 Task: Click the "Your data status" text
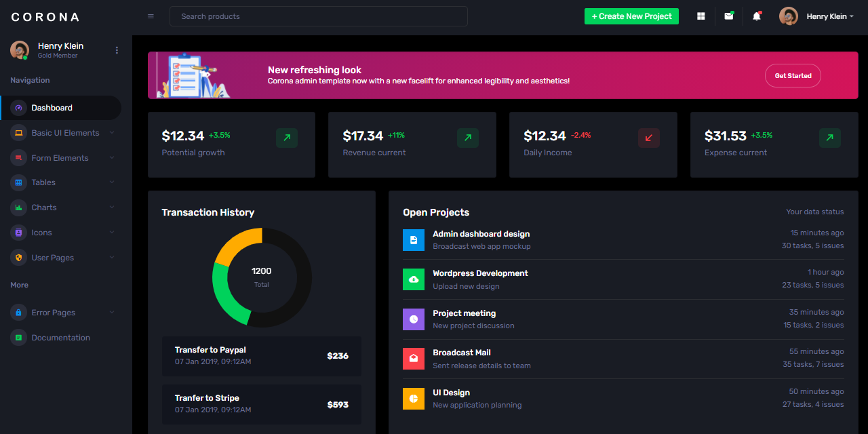pyautogui.click(x=815, y=212)
